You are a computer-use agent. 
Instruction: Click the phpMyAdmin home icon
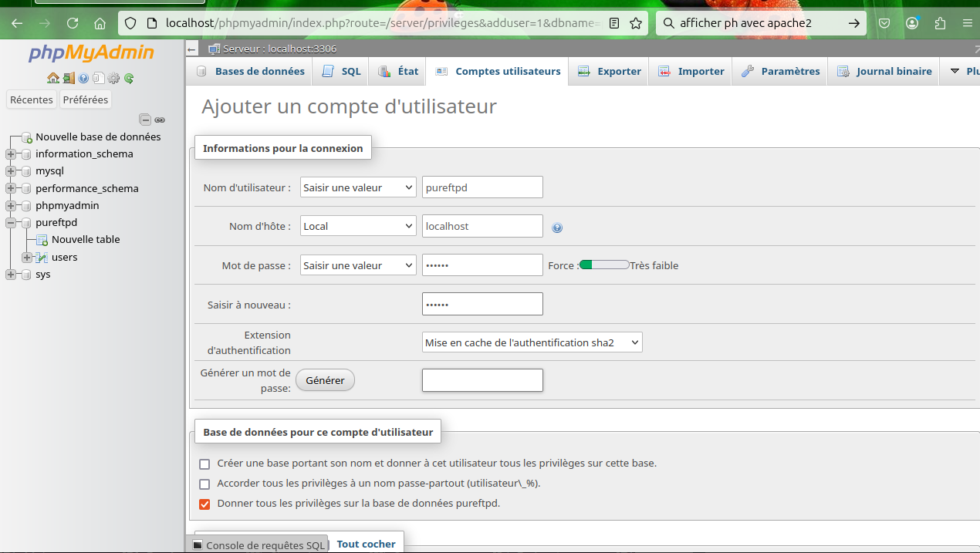(x=53, y=78)
